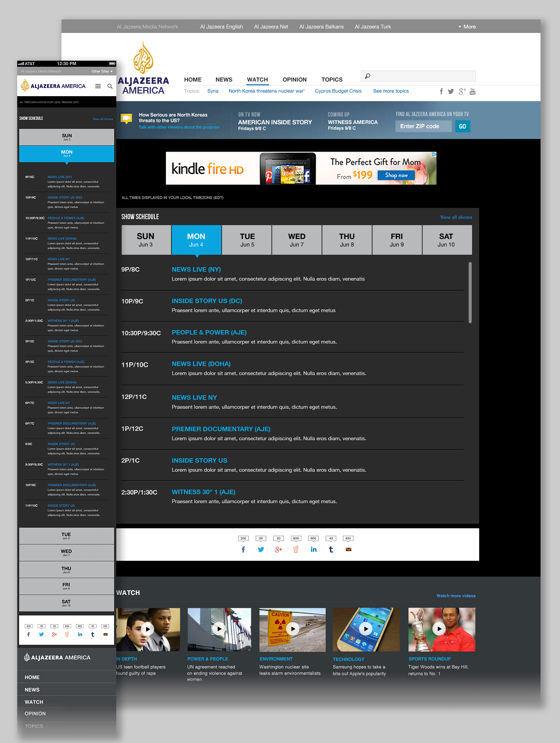Image resolution: width=560 pixels, height=743 pixels.
Task: Open TOPICS in the main navigation
Action: [x=332, y=80]
